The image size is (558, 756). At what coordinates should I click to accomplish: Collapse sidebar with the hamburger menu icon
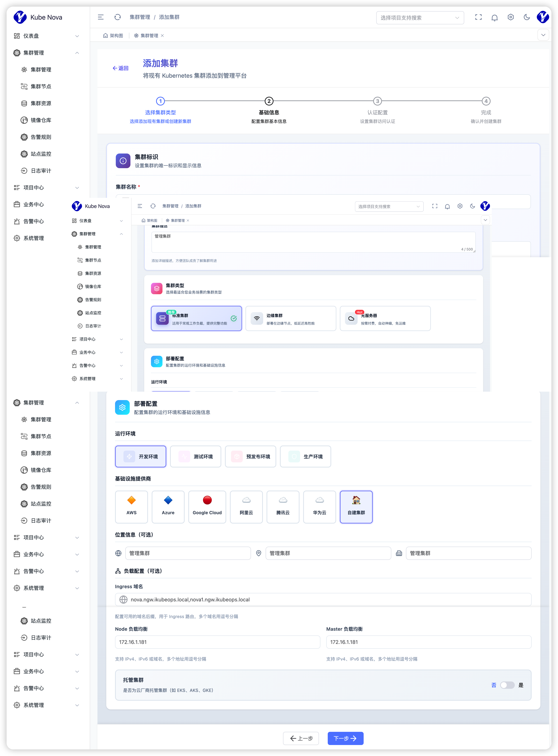pos(101,17)
